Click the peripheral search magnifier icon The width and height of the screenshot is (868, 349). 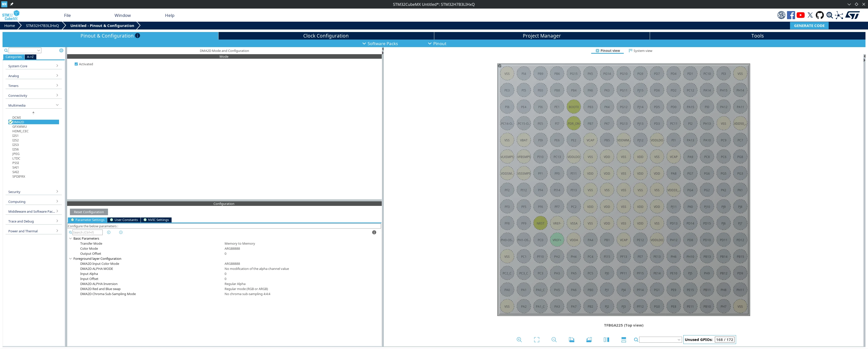point(6,50)
